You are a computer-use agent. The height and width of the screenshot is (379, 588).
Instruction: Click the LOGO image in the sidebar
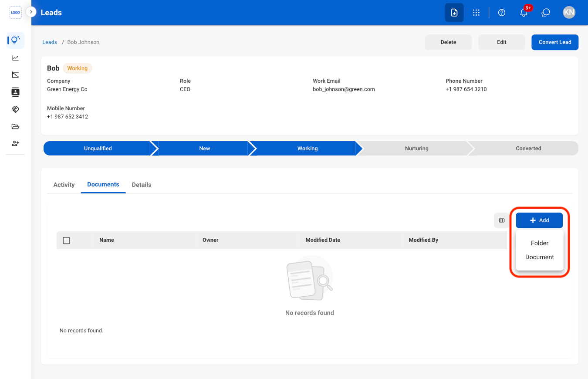[15, 13]
